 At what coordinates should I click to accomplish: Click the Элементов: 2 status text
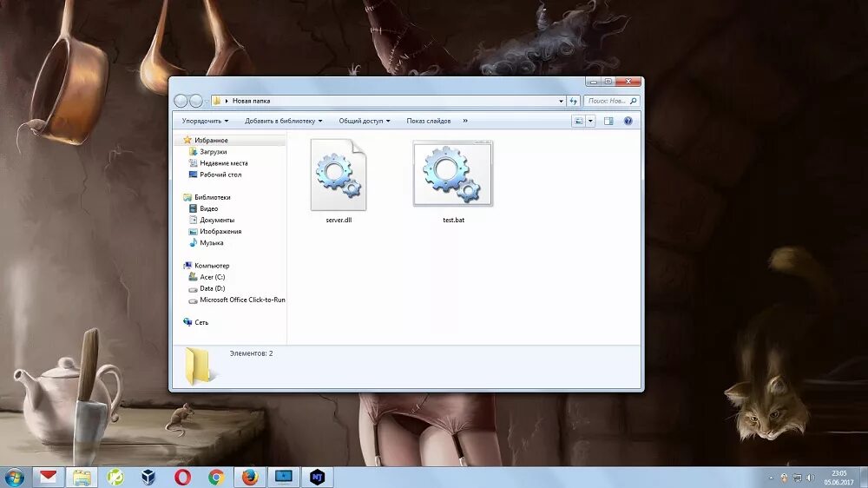click(252, 353)
